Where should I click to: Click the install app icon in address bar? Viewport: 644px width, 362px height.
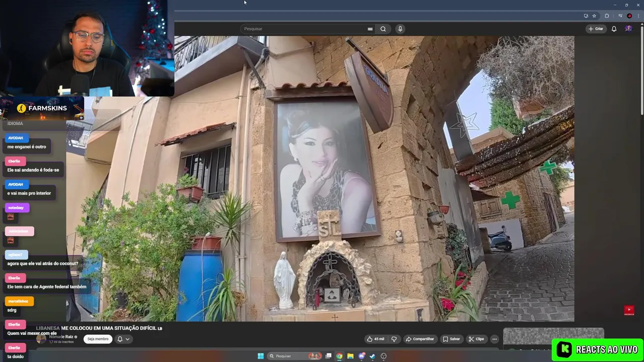coord(586,16)
